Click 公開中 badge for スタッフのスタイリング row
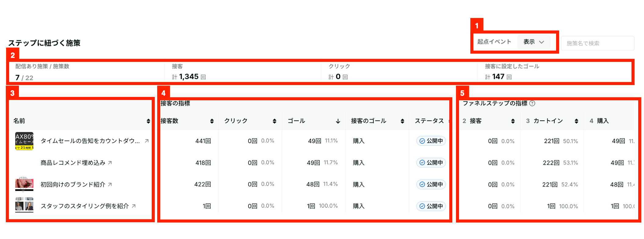Screen dimensions: 644x239 tap(431, 206)
